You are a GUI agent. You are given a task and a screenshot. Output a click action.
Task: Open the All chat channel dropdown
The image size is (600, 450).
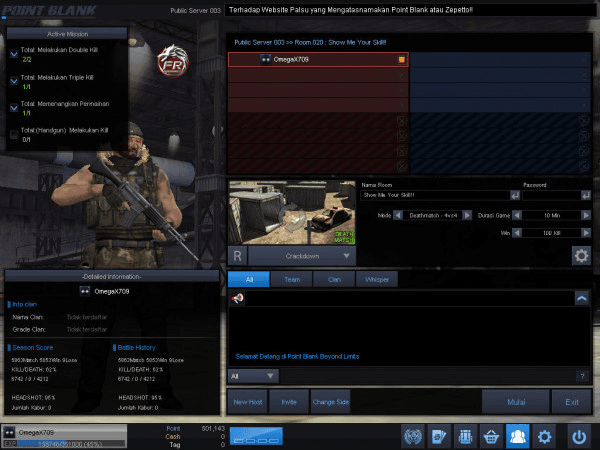pyautogui.click(x=253, y=376)
